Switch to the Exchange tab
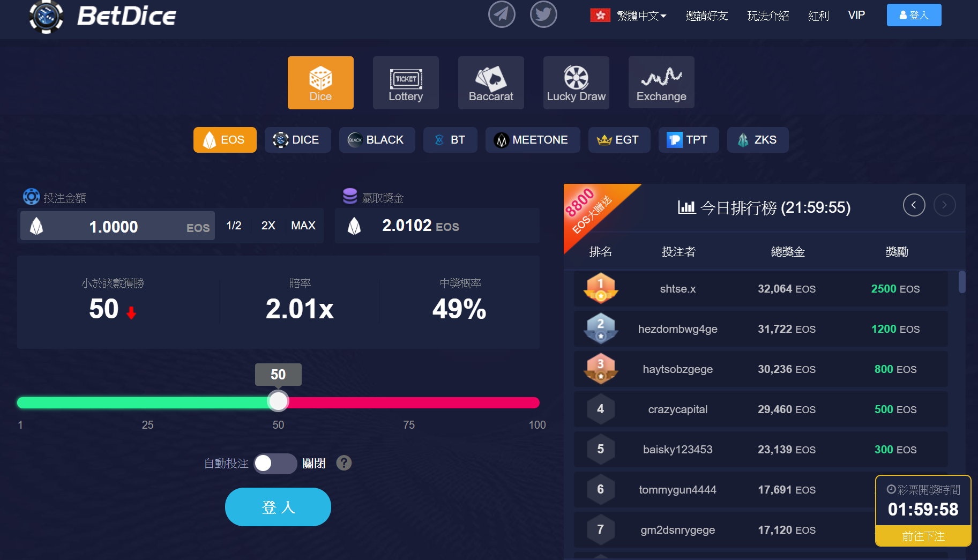This screenshot has width=978, height=560. coord(661,83)
